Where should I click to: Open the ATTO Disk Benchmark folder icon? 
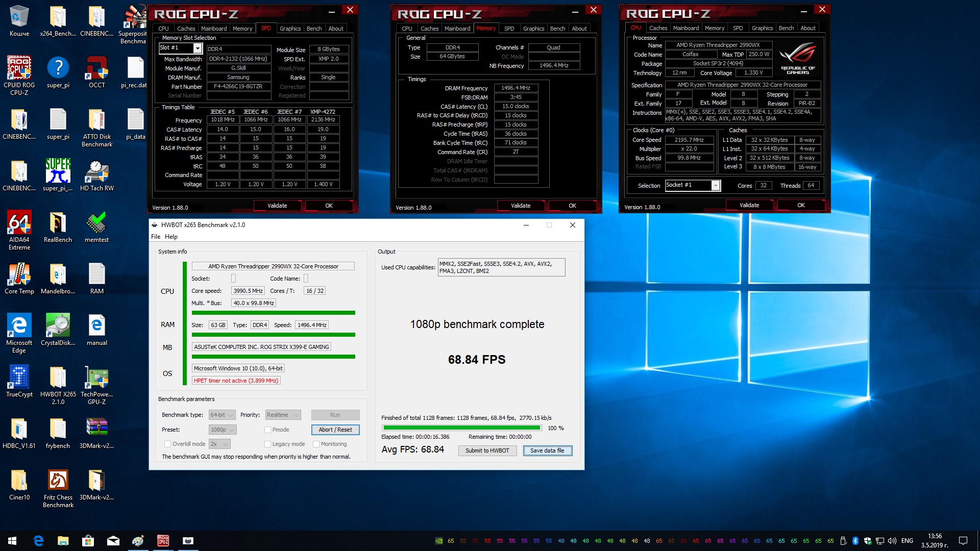(97, 128)
